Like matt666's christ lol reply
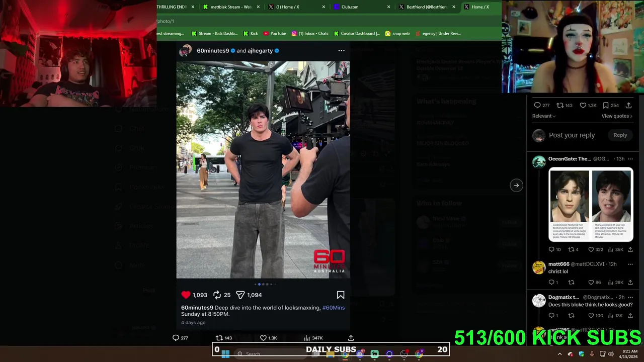This screenshot has height=362, width=644. tap(591, 283)
